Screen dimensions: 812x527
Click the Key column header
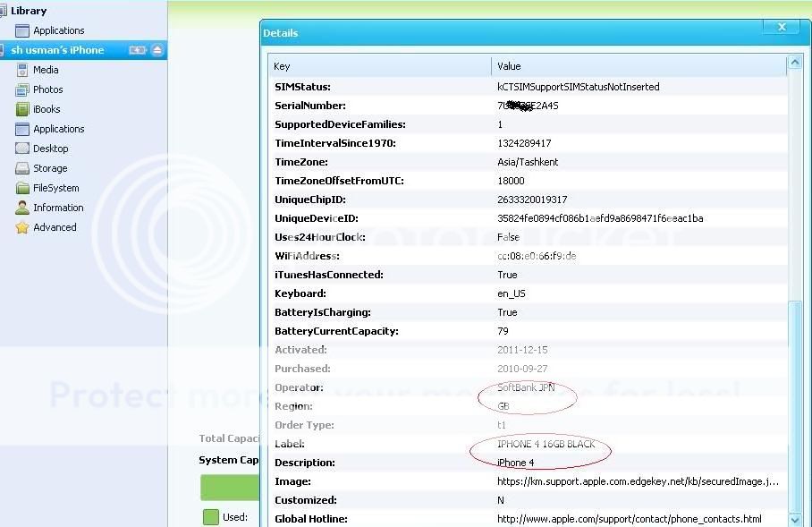click(379, 66)
